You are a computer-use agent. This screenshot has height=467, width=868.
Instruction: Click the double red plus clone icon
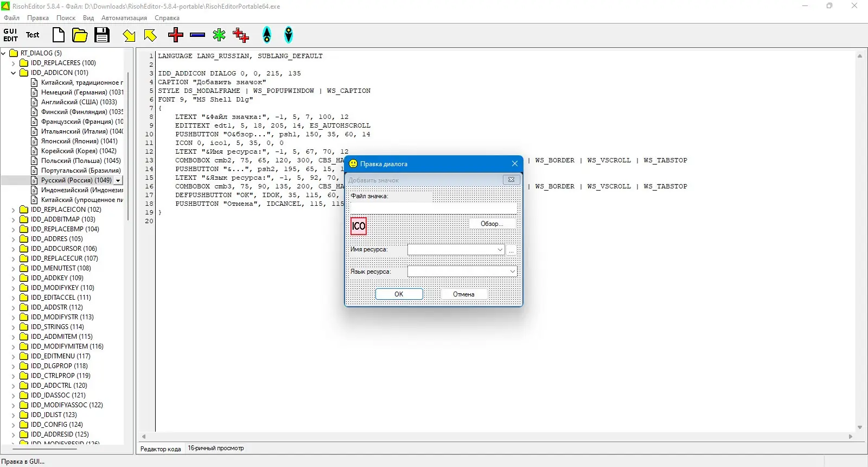[x=241, y=35]
